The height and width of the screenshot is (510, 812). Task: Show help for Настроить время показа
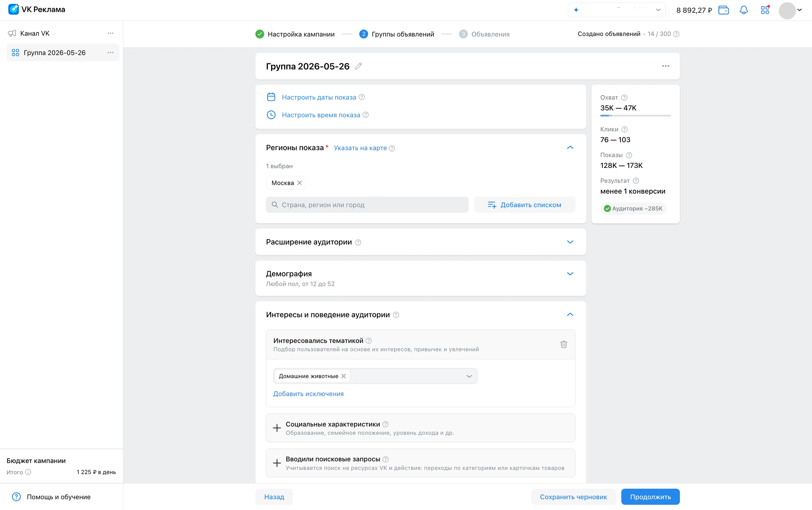click(x=366, y=115)
